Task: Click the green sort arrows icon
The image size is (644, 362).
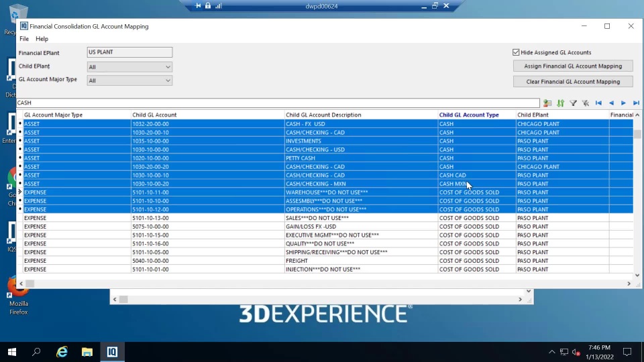Action: 561,103
